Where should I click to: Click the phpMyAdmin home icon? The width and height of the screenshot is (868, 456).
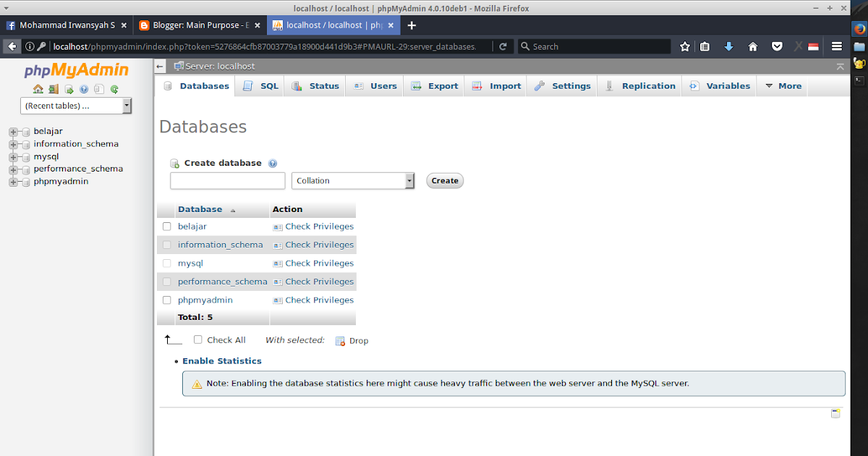(x=38, y=89)
